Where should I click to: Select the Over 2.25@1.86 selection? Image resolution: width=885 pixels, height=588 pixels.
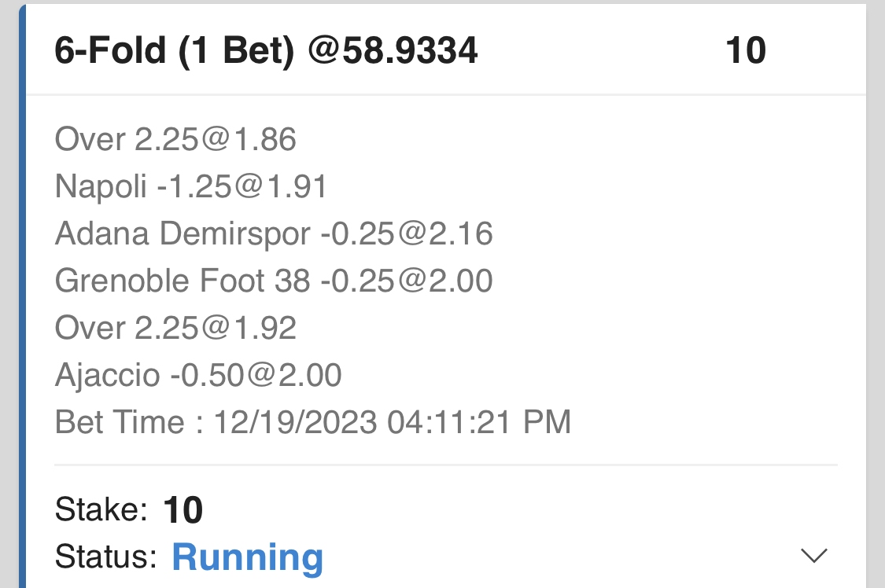tap(175, 140)
